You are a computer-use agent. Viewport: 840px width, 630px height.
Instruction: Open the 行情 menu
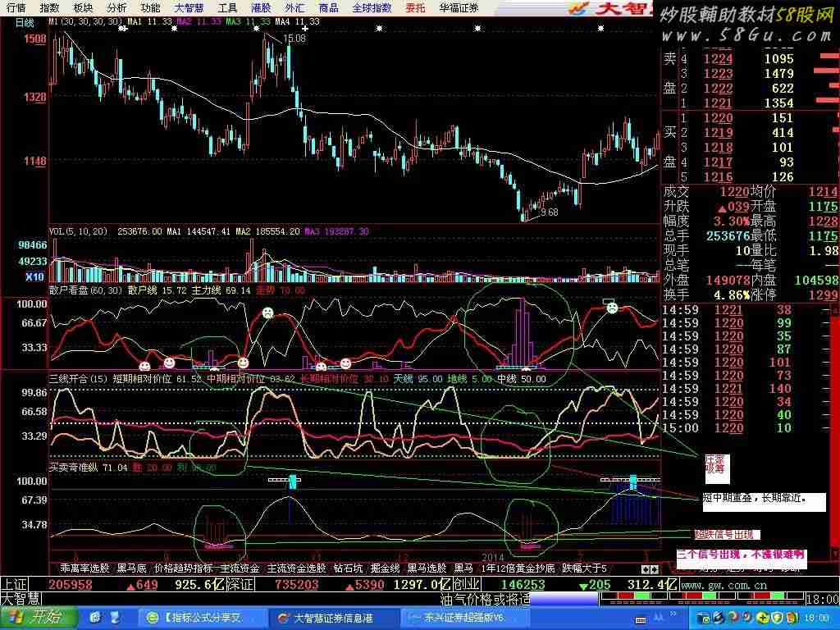click(x=16, y=7)
